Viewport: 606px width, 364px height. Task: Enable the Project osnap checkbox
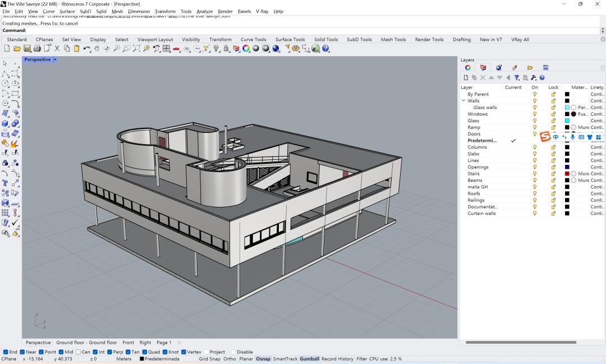[206, 352]
